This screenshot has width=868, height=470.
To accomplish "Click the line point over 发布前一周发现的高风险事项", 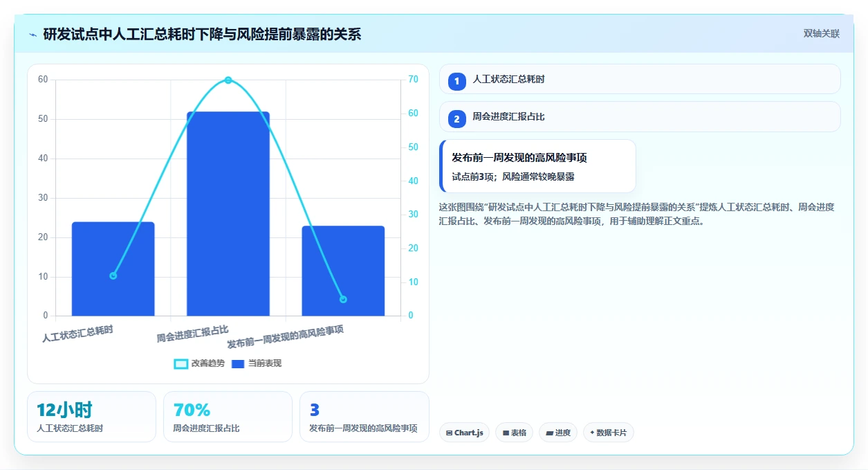I will (x=343, y=299).
